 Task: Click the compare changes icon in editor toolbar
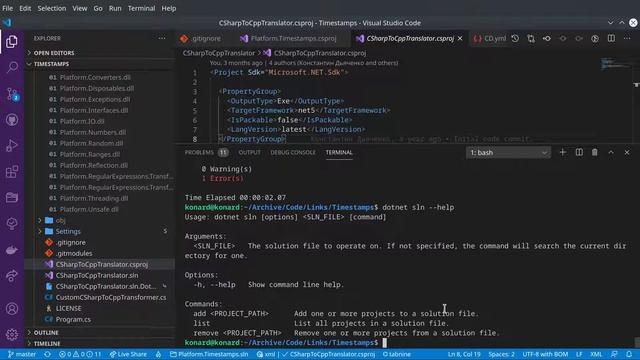531,38
